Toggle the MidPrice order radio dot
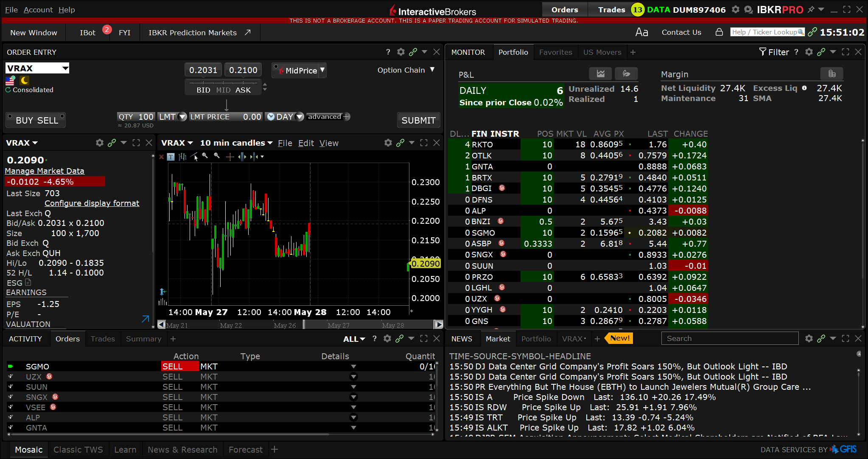The height and width of the screenshot is (459, 868). [276, 66]
